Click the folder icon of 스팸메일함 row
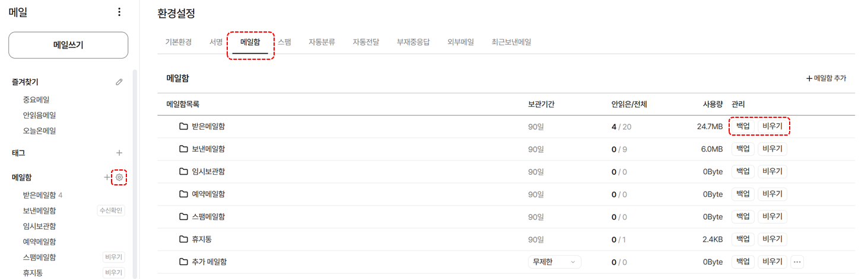Viewport: 868px width, 279px height. click(183, 217)
